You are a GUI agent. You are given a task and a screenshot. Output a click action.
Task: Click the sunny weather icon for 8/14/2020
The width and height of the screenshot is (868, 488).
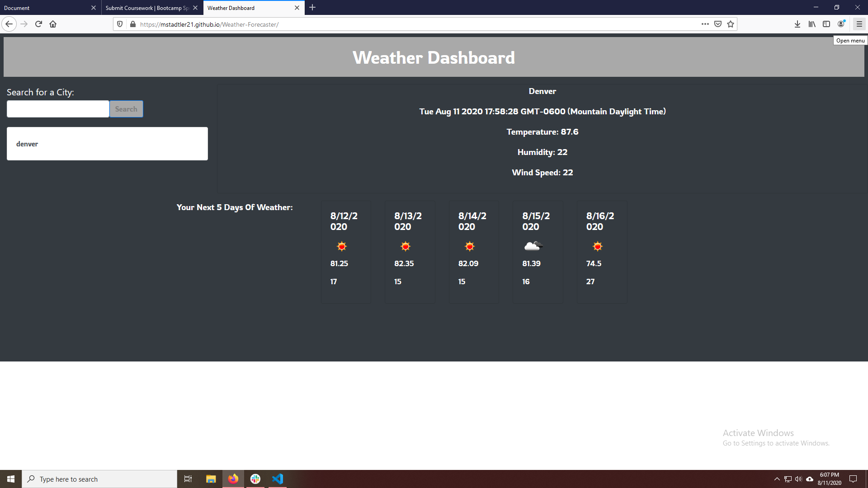click(x=469, y=247)
